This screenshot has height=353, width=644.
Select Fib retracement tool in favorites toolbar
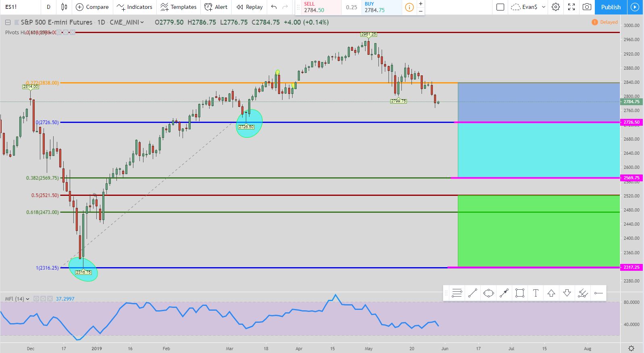[x=457, y=293]
